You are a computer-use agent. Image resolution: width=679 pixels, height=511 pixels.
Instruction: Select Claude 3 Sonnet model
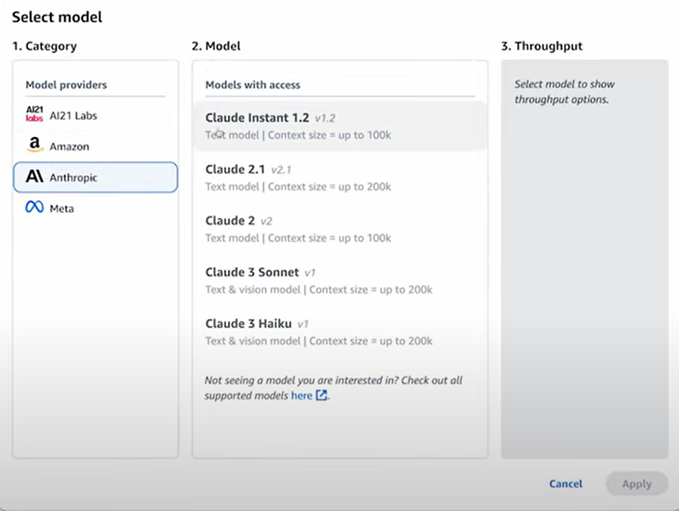click(340, 281)
